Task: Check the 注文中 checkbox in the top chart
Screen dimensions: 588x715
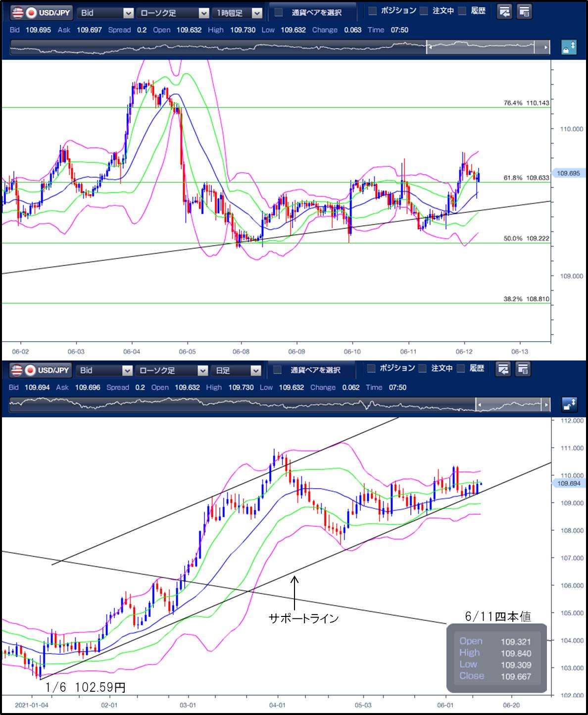Action: 424,11
